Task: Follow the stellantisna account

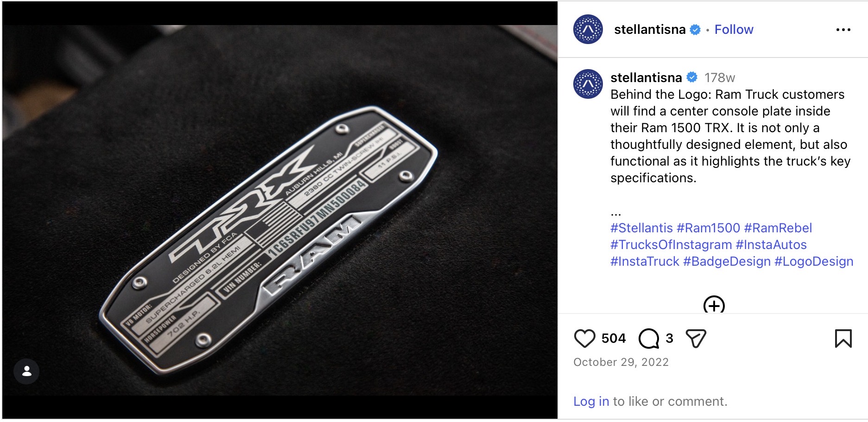Action: [x=734, y=30]
